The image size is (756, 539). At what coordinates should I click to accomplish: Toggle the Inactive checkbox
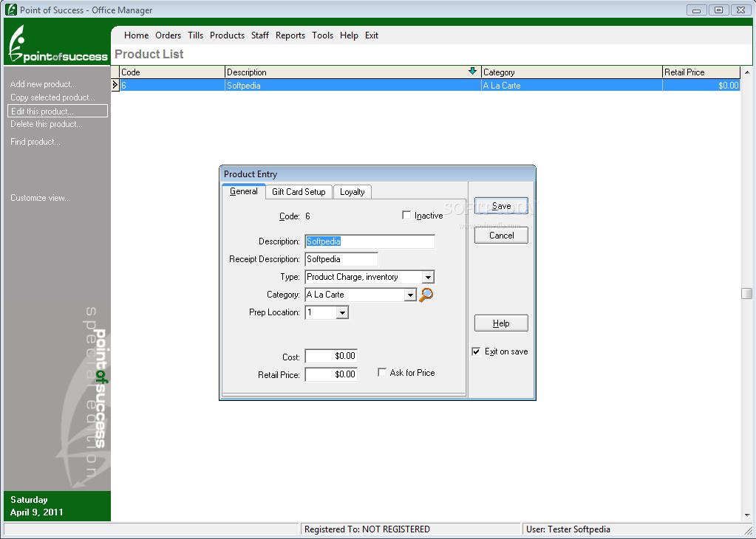pos(406,216)
